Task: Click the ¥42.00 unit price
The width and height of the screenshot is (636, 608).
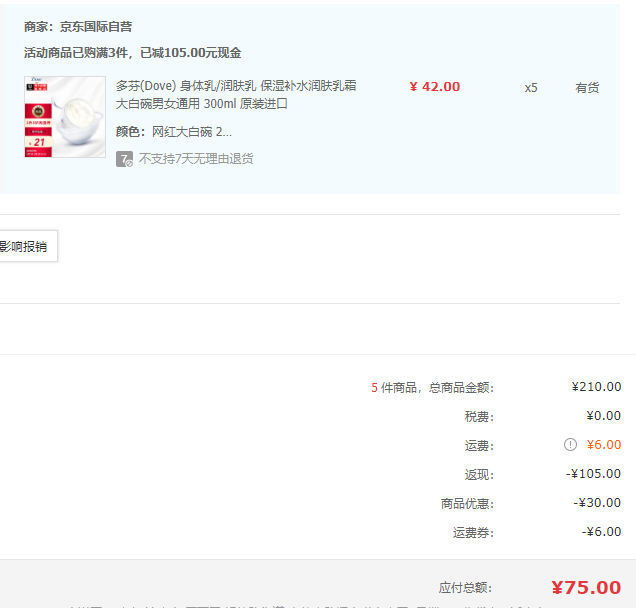Action: click(x=435, y=87)
